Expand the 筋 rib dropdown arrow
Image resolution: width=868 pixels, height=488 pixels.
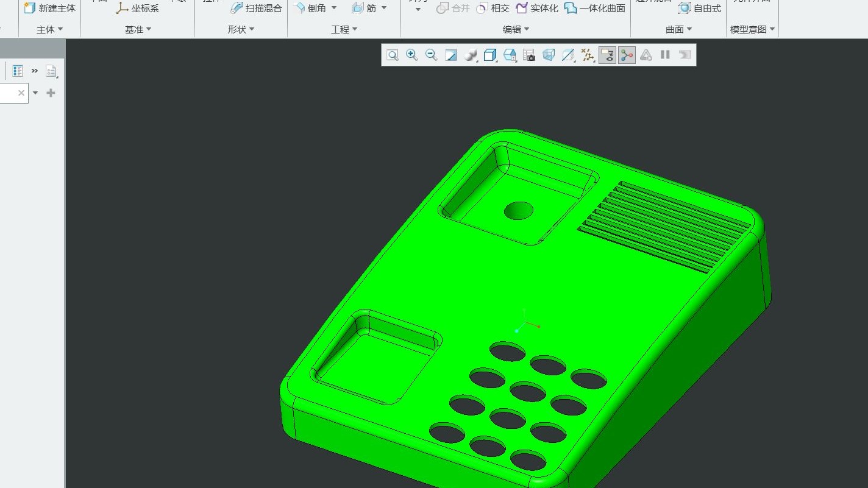[x=384, y=8]
